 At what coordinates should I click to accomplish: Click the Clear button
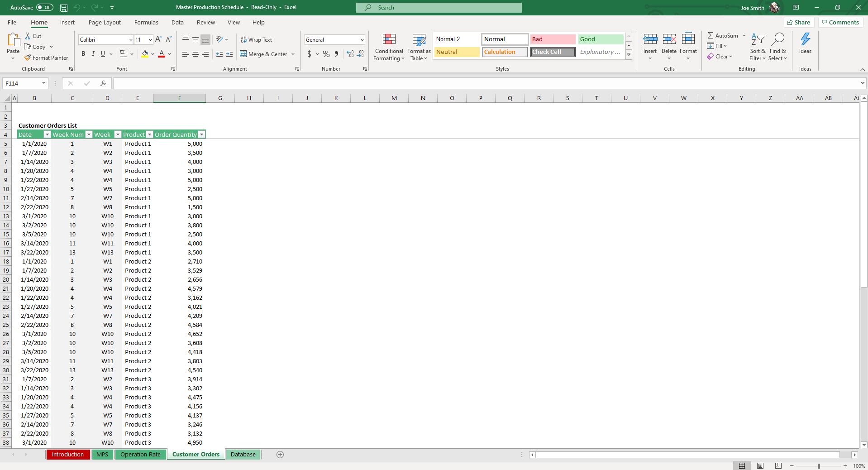pos(720,57)
